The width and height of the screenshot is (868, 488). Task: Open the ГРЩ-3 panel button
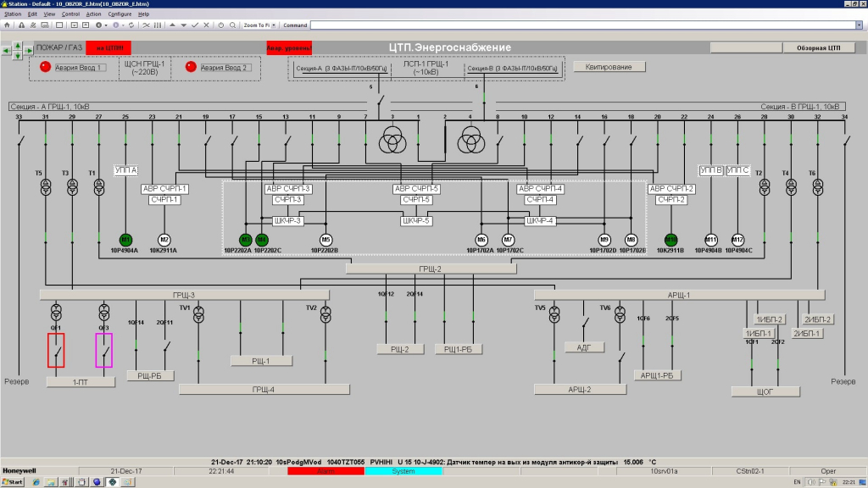point(184,295)
